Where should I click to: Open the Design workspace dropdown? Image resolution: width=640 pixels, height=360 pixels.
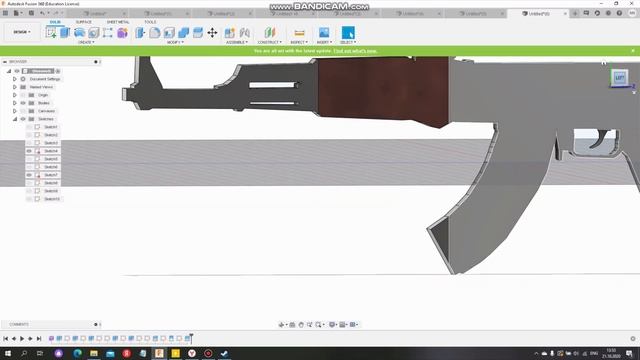pyautogui.click(x=22, y=32)
